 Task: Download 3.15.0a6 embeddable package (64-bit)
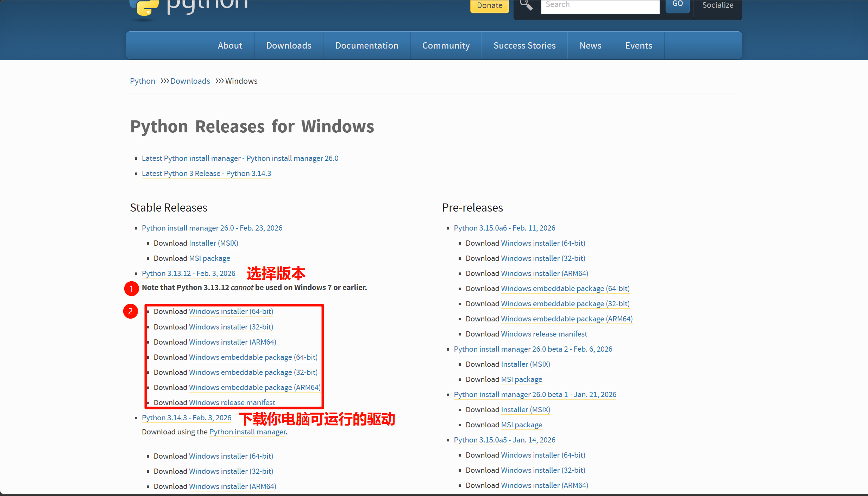point(565,289)
